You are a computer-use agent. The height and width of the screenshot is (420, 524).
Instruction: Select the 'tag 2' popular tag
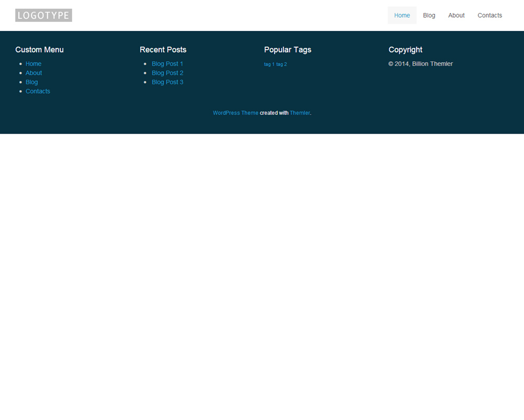coord(281,64)
